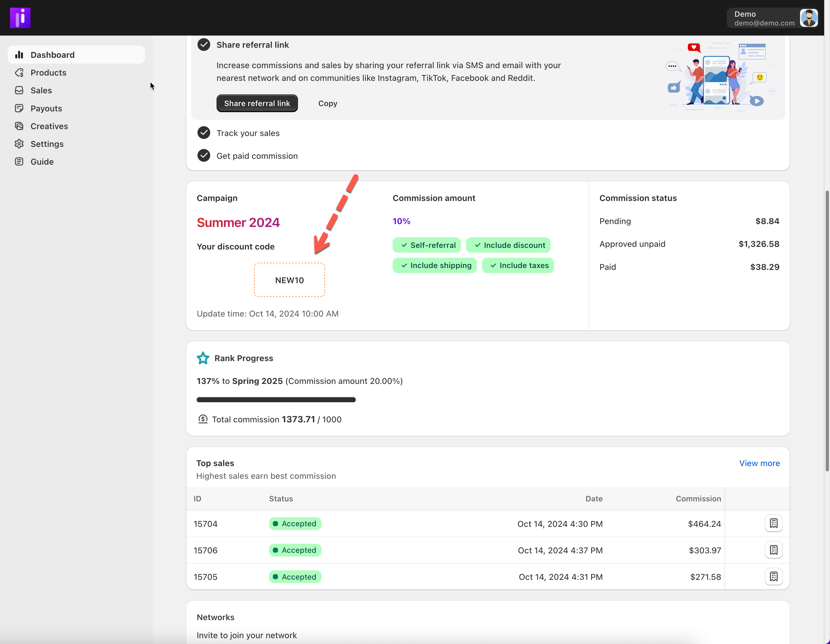The image size is (830, 644).
Task: Click receipt icon for sale 15706
Action: pos(773,550)
